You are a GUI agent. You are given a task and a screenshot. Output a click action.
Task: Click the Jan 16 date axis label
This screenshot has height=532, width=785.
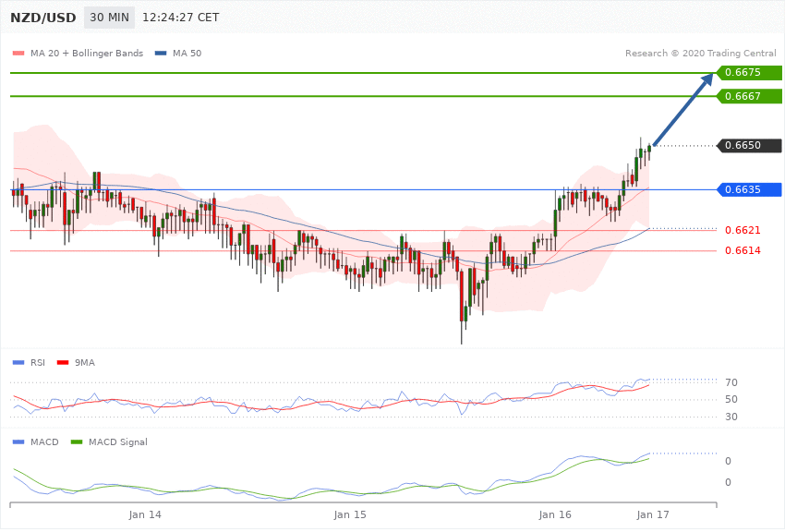555,514
